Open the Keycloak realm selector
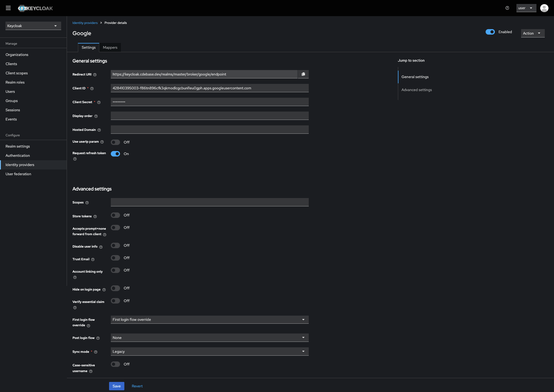554x392 pixels. coord(33,26)
